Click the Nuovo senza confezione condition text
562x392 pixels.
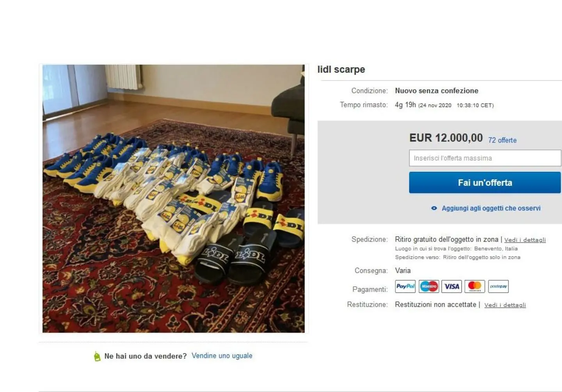tap(436, 91)
